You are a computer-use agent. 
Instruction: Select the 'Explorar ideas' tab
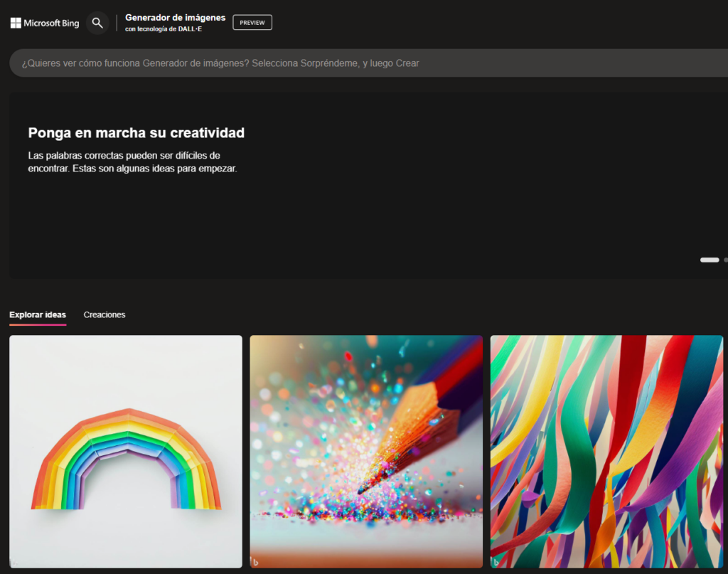[38, 314]
